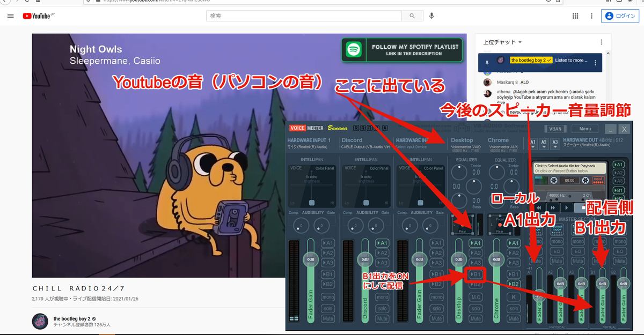Click the Desktop equalizer Treble knob
This screenshot has height=335, width=644.
click(x=459, y=172)
